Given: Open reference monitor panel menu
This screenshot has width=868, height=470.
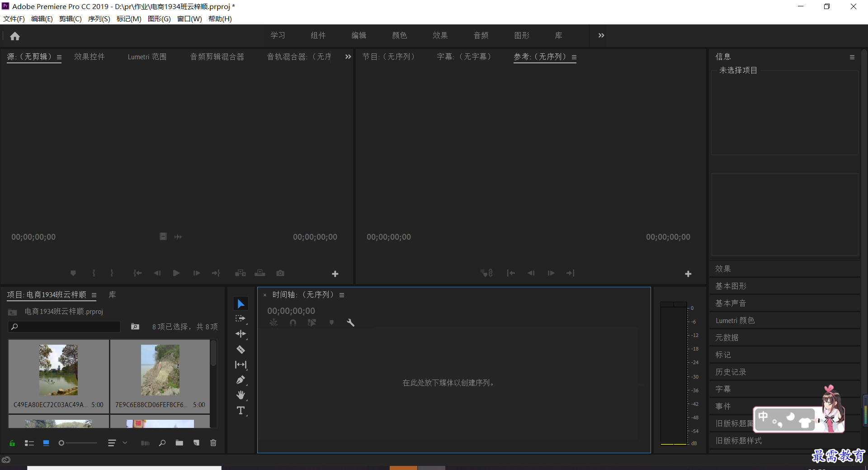Looking at the screenshot, I should coord(574,57).
